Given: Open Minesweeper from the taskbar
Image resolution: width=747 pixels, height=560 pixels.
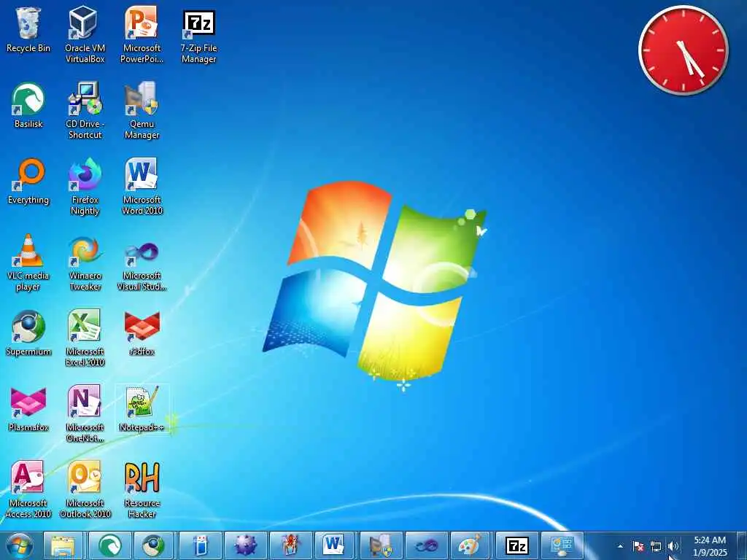Looking at the screenshot, I should click(244, 545).
